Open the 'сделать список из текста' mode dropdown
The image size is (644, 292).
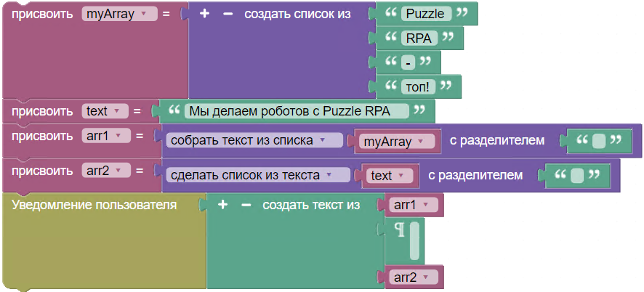[258, 175]
